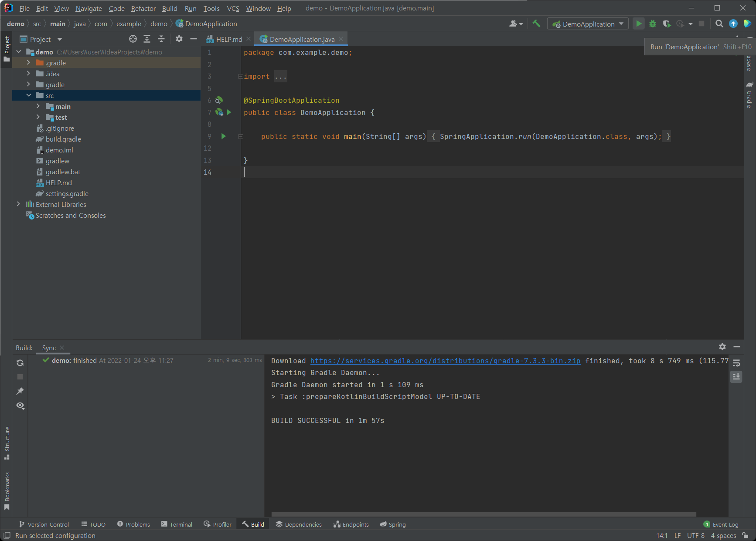This screenshot has width=756, height=541.
Task: Open the Gradle distribution download link
Action: click(x=445, y=361)
